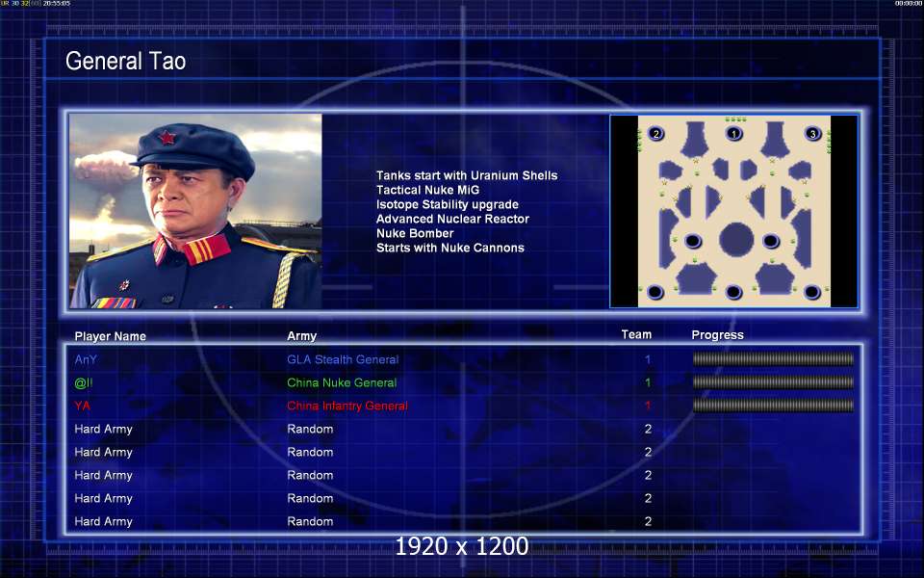Click the large central circle on the map

pos(736,240)
